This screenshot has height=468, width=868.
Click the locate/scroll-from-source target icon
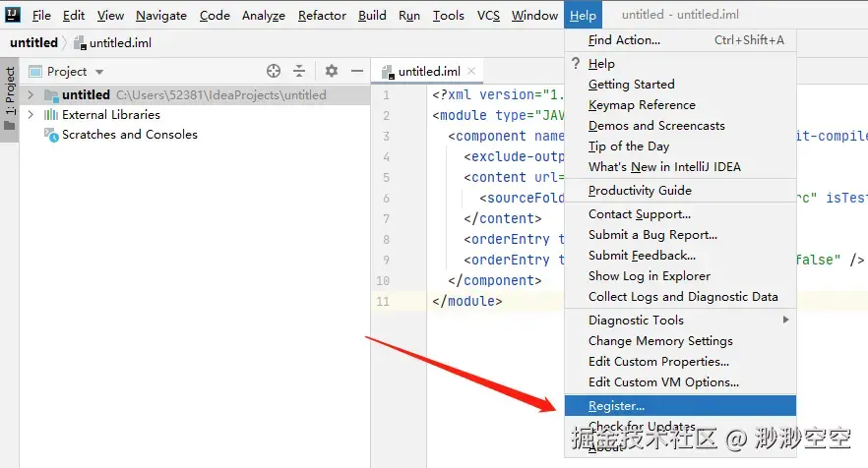tap(274, 71)
